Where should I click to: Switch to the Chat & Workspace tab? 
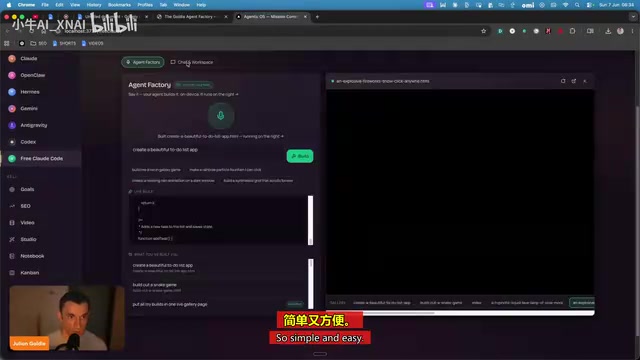192,62
